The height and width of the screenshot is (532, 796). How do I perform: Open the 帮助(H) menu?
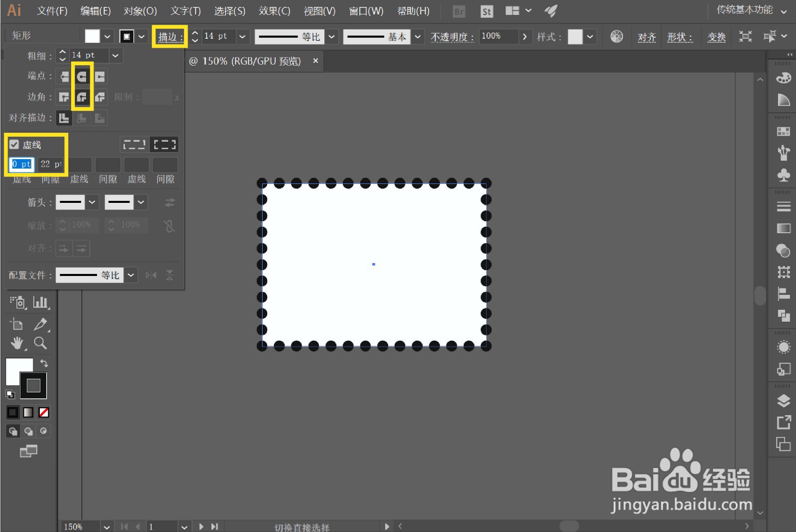click(413, 11)
